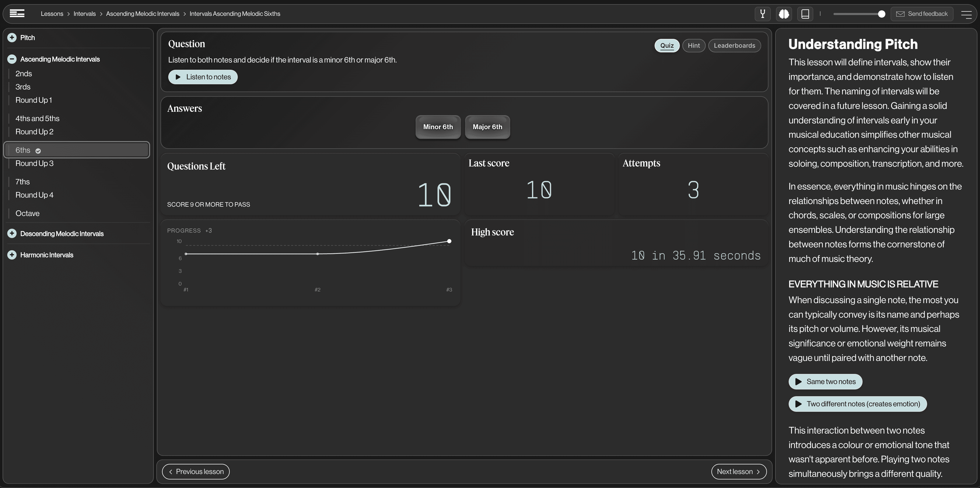Click the last point on the progress chart
This screenshot has height=488, width=980.
click(449, 241)
